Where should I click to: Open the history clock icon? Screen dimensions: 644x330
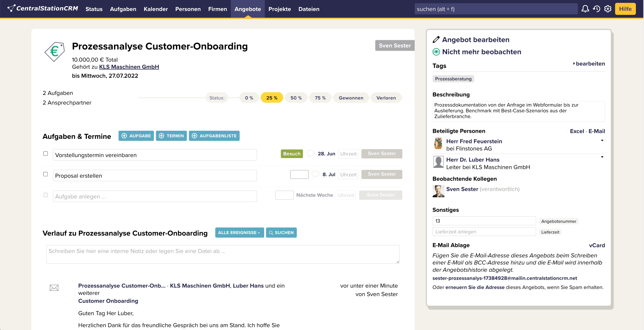tap(597, 9)
